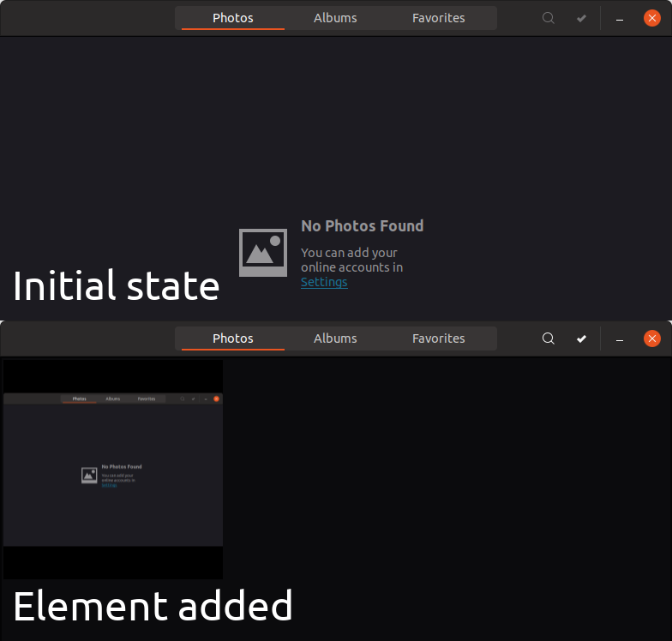672x641 pixels.
Task: Minimize the Element added window
Action: [619, 339]
